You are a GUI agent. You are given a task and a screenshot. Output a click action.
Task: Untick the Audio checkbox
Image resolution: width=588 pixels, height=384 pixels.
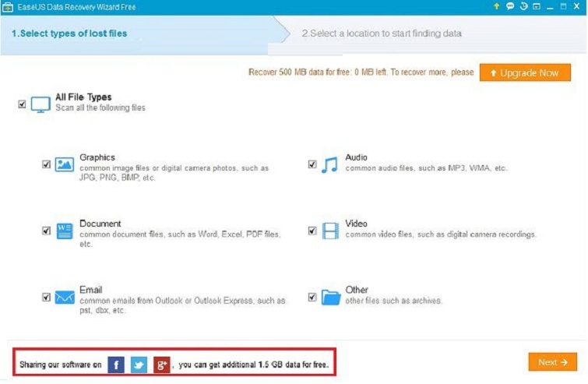[312, 164]
